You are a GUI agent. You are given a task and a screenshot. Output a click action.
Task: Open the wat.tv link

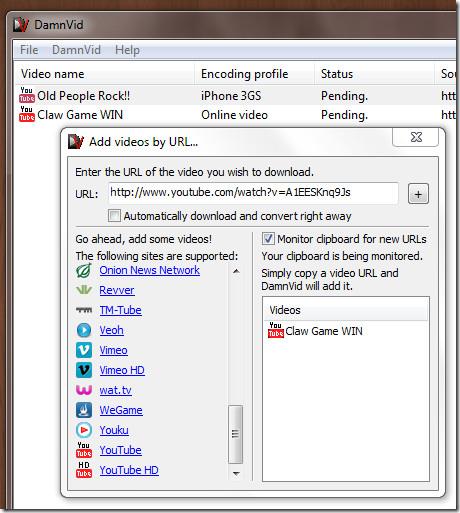click(x=116, y=390)
